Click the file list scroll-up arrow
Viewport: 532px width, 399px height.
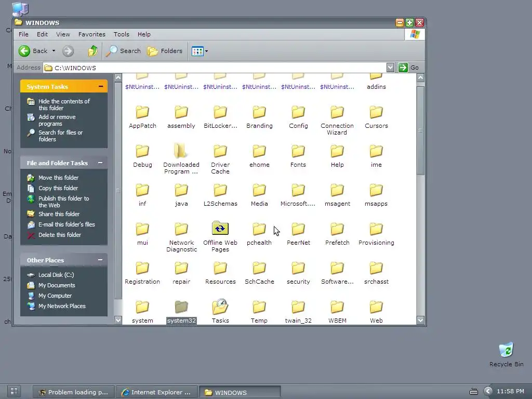pos(420,78)
